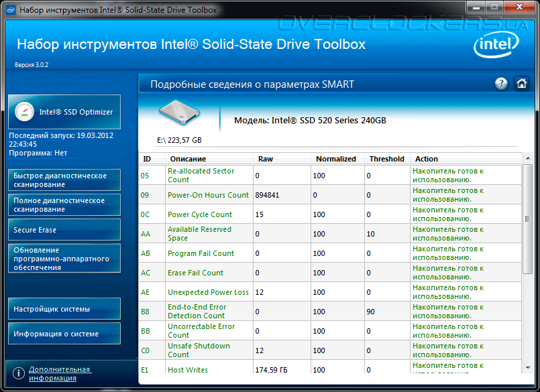
Task: Select the Host Writes row
Action: (x=330, y=367)
